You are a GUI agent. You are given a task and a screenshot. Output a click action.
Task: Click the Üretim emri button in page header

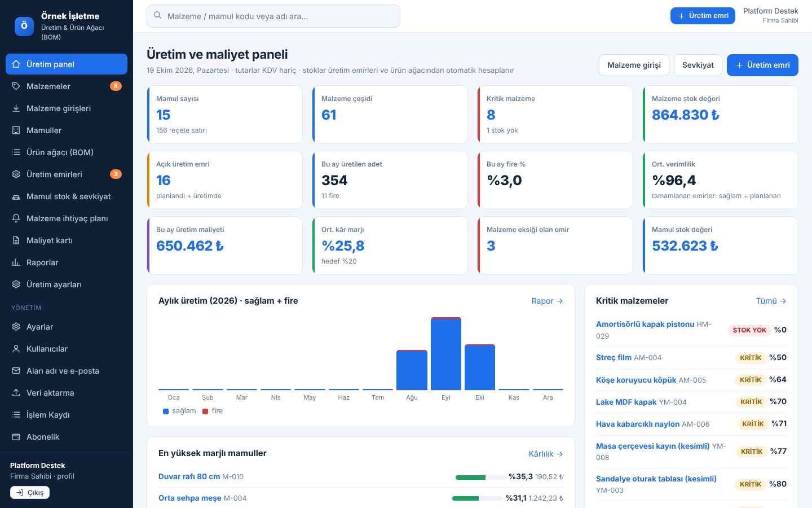pyautogui.click(x=762, y=65)
